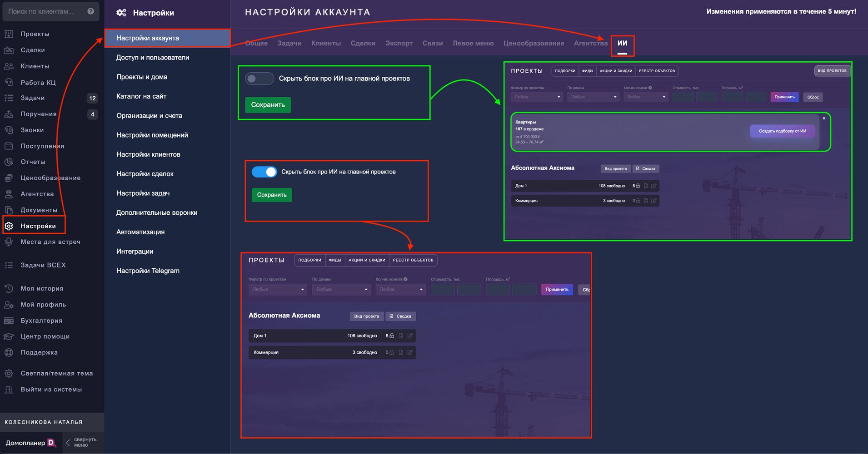This screenshot has height=454, width=868.
Task: Collapse the left menu with chevron
Action: pos(68,443)
